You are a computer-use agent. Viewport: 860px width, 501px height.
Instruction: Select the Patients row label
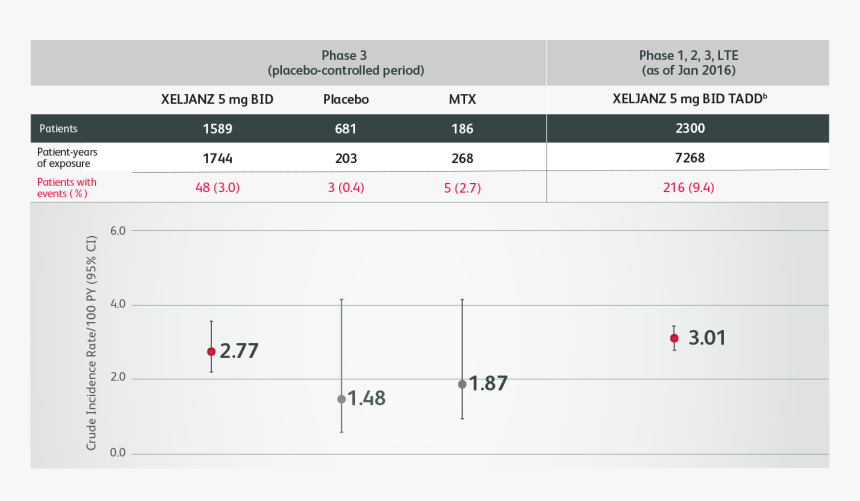tap(58, 128)
